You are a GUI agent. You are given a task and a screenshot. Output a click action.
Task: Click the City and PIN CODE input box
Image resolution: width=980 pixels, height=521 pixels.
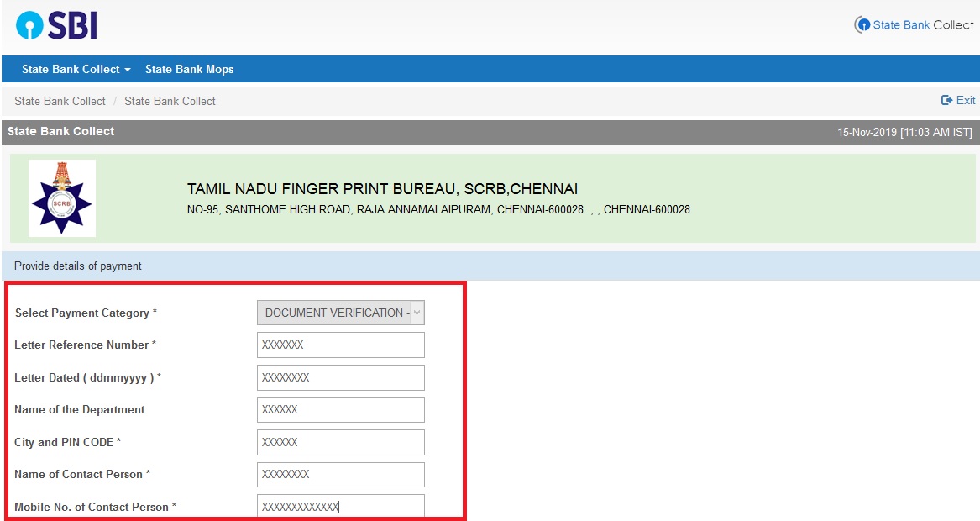340,442
